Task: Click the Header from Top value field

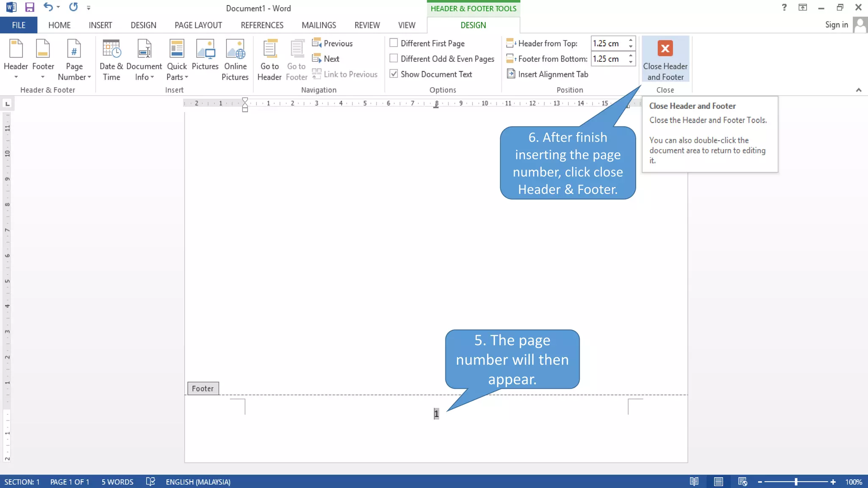Action: tap(609, 43)
